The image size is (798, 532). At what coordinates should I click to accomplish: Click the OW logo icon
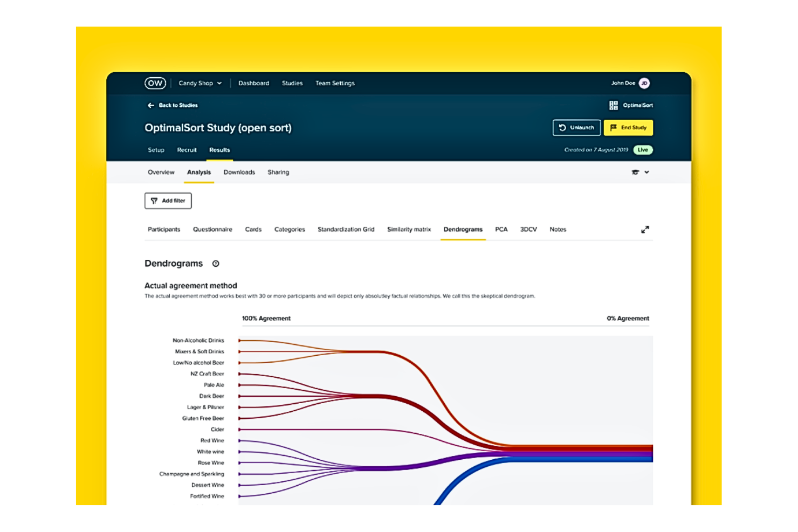(154, 83)
